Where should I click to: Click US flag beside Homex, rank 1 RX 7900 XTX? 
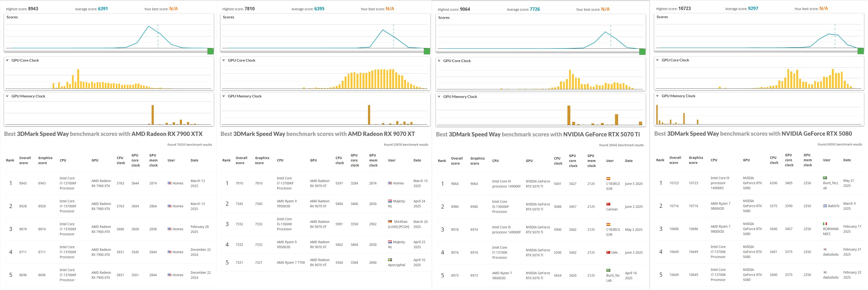point(170,183)
